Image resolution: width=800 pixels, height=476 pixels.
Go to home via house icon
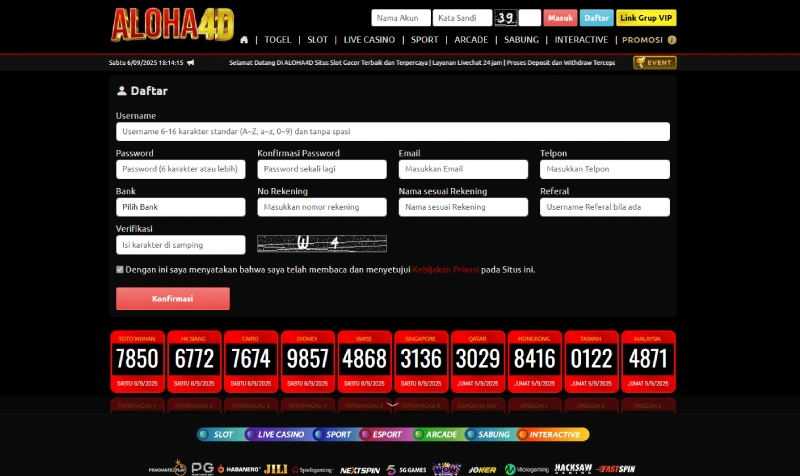[244, 40]
